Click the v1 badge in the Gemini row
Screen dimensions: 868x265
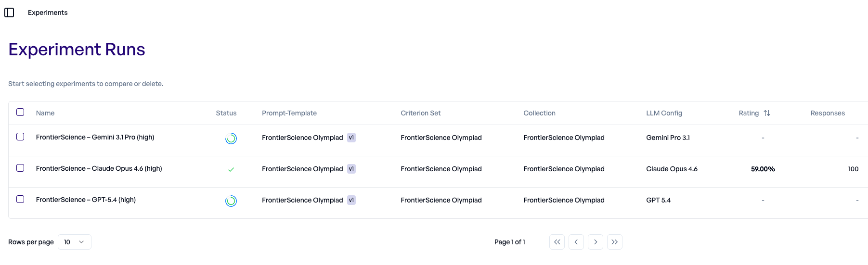point(351,138)
